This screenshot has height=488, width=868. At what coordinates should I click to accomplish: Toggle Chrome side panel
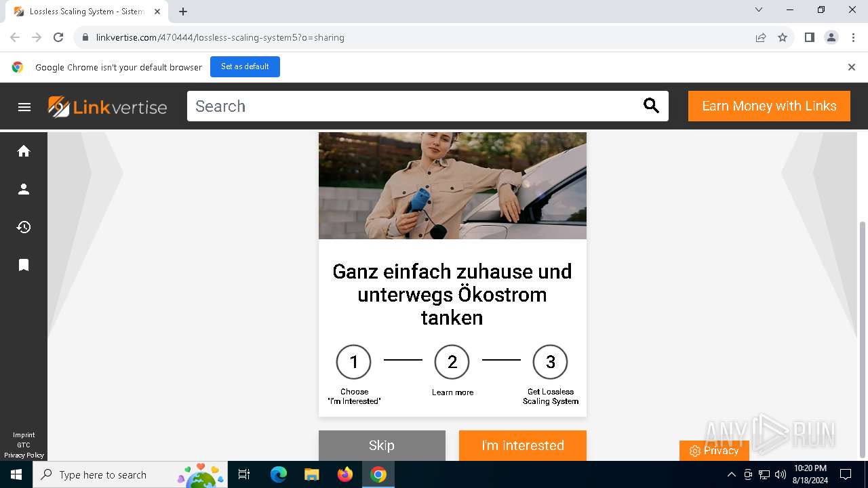(809, 37)
